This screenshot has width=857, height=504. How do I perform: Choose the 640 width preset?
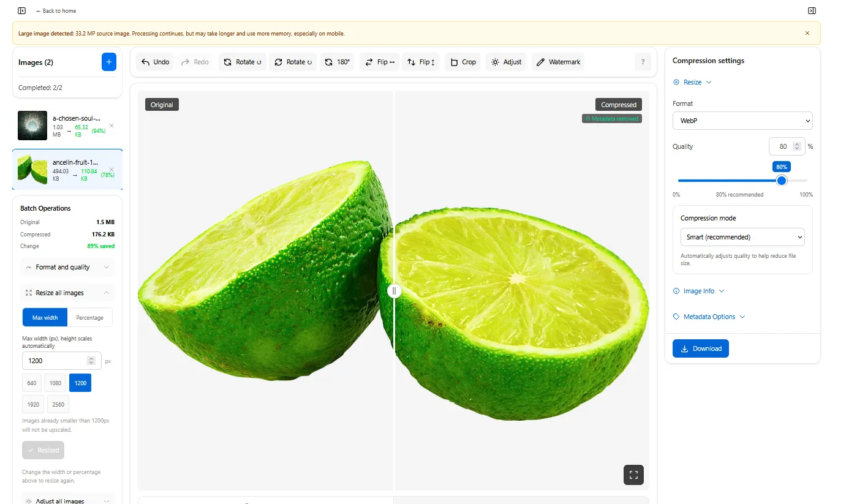tap(32, 383)
